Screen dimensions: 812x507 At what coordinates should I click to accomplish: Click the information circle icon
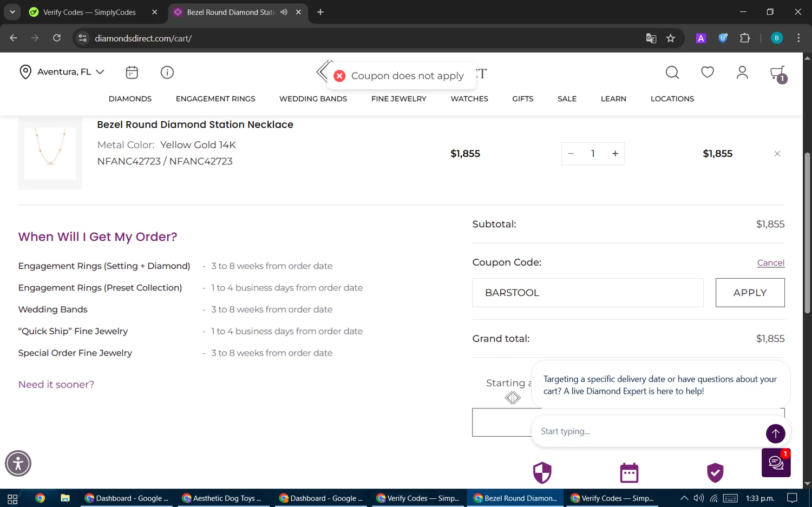click(167, 72)
